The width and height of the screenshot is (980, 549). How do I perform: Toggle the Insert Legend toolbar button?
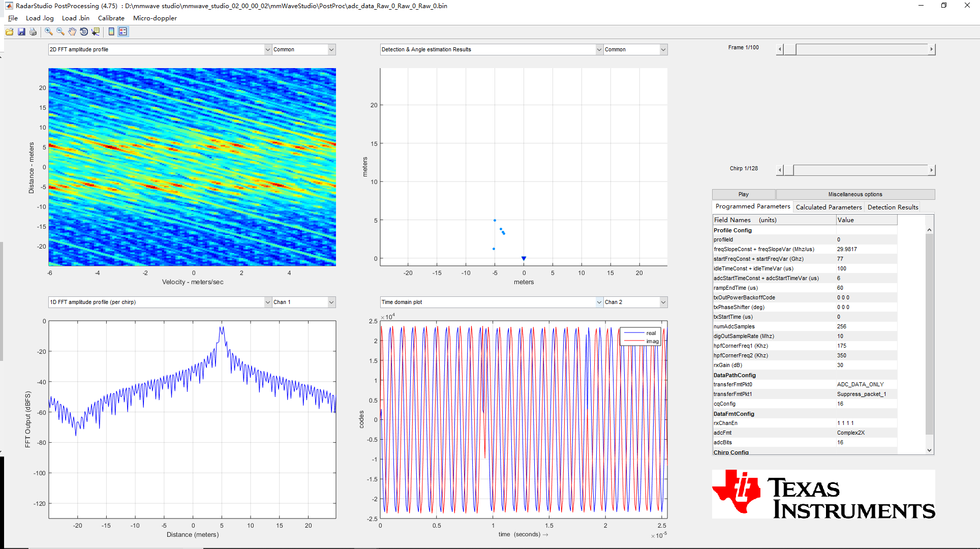[x=123, y=32]
